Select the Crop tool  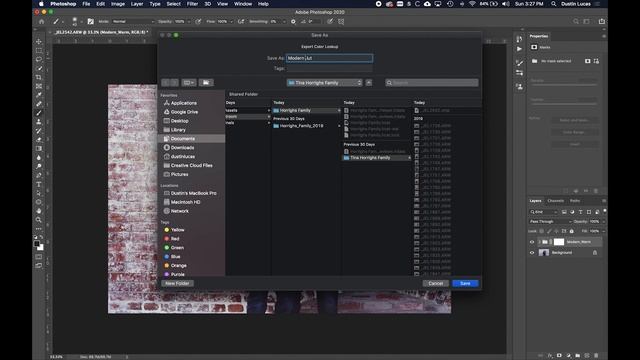coord(39,77)
